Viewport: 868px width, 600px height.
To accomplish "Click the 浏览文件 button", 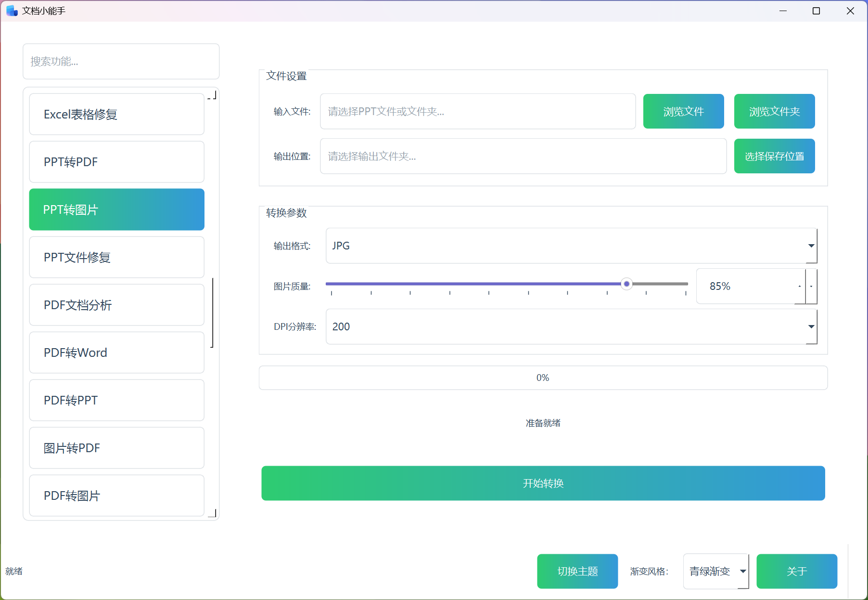I will (683, 111).
